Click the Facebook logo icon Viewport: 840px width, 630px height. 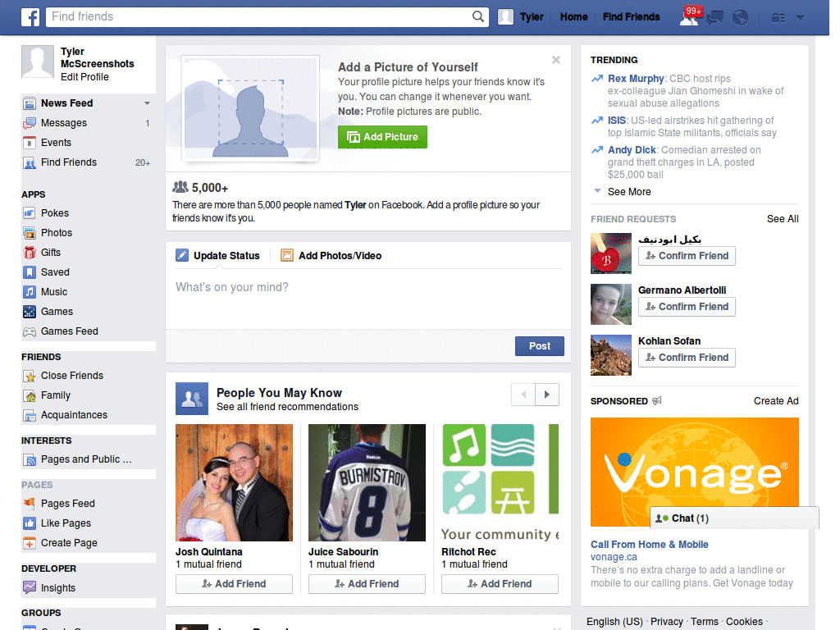(30, 17)
